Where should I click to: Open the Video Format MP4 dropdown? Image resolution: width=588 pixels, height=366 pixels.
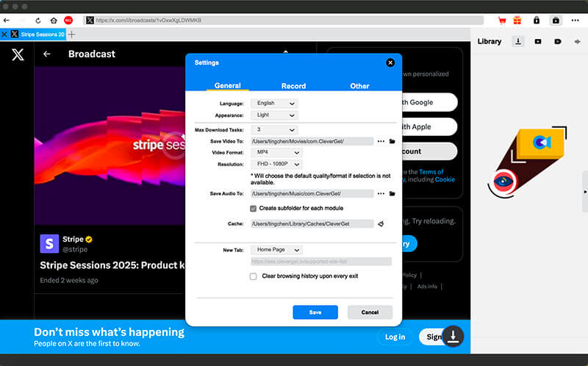277,152
